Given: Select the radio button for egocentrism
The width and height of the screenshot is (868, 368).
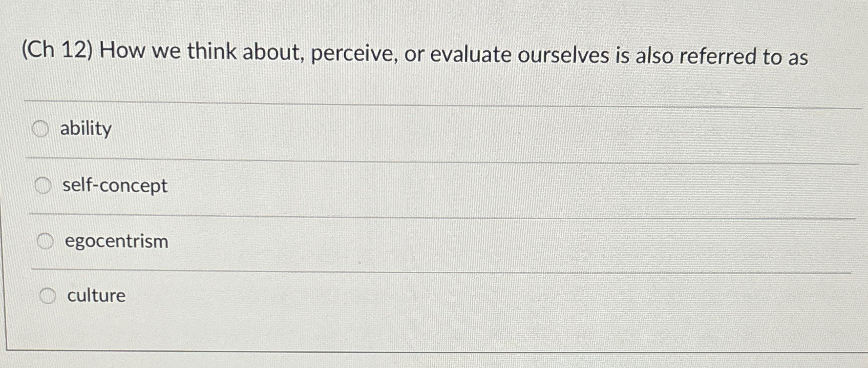Looking at the screenshot, I should coord(46,241).
